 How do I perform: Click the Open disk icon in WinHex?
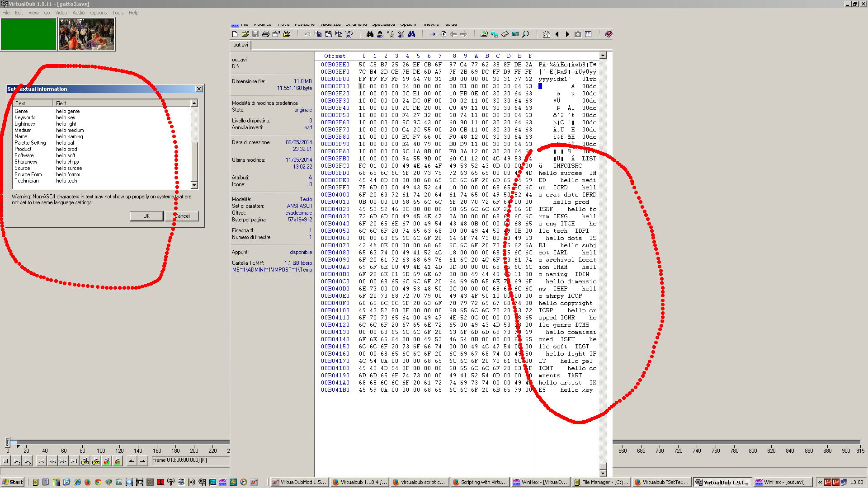[x=484, y=34]
